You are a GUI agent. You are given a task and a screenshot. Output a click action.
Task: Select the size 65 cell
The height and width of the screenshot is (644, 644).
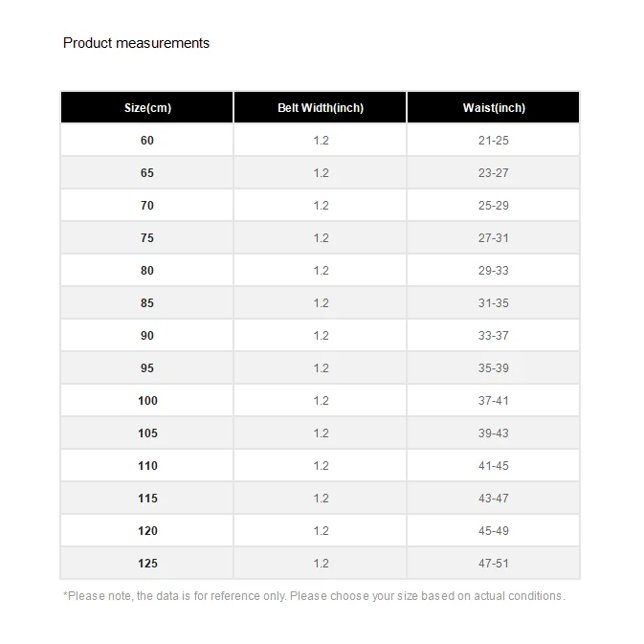coord(147,172)
